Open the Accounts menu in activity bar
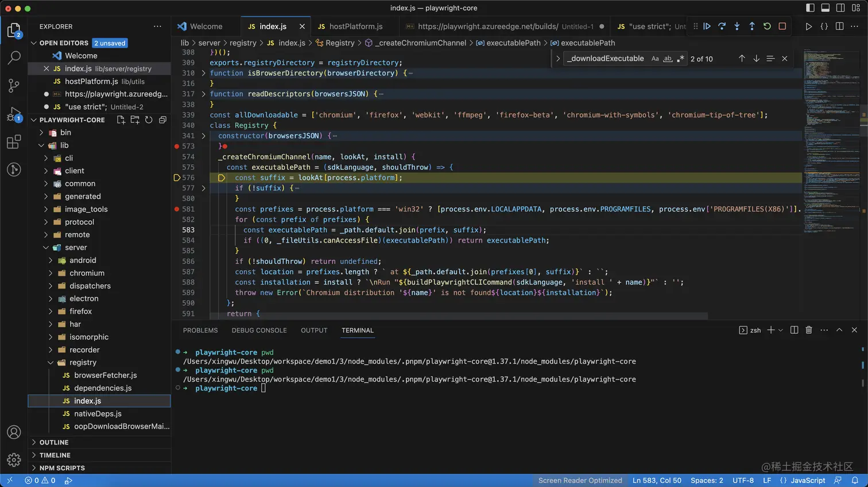Viewport: 868px width, 487px height. click(x=14, y=432)
